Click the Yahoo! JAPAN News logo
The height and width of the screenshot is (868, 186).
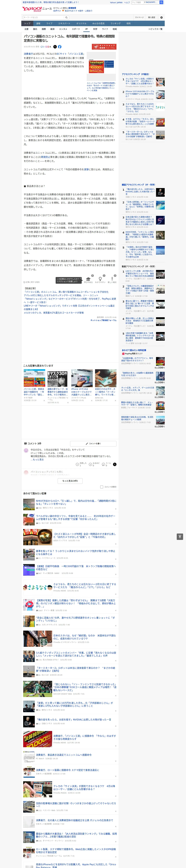(37, 9)
